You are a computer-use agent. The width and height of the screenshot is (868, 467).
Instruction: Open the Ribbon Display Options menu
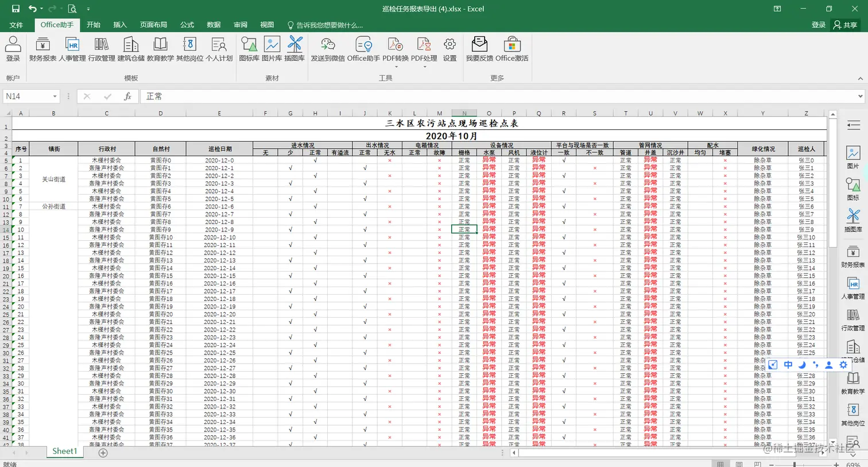(x=777, y=9)
